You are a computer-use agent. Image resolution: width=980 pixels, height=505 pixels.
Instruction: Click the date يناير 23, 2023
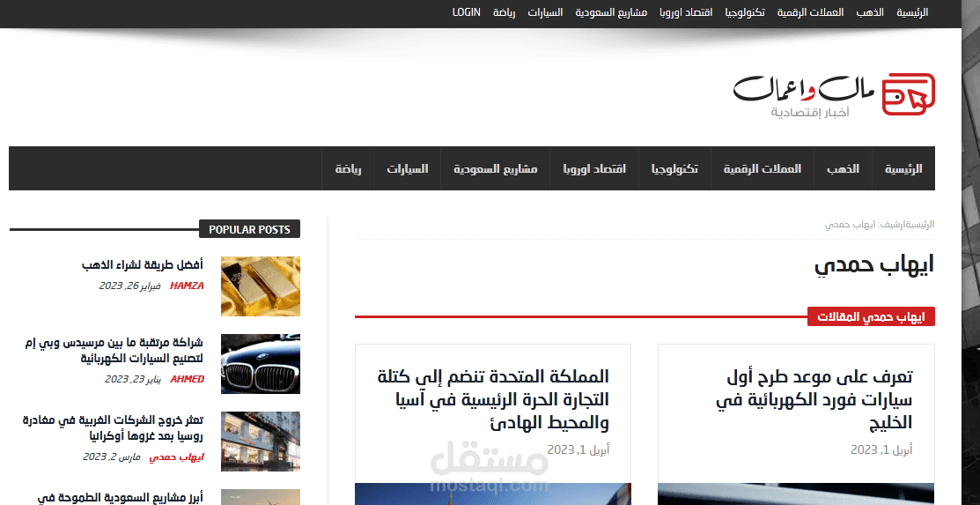(132, 379)
